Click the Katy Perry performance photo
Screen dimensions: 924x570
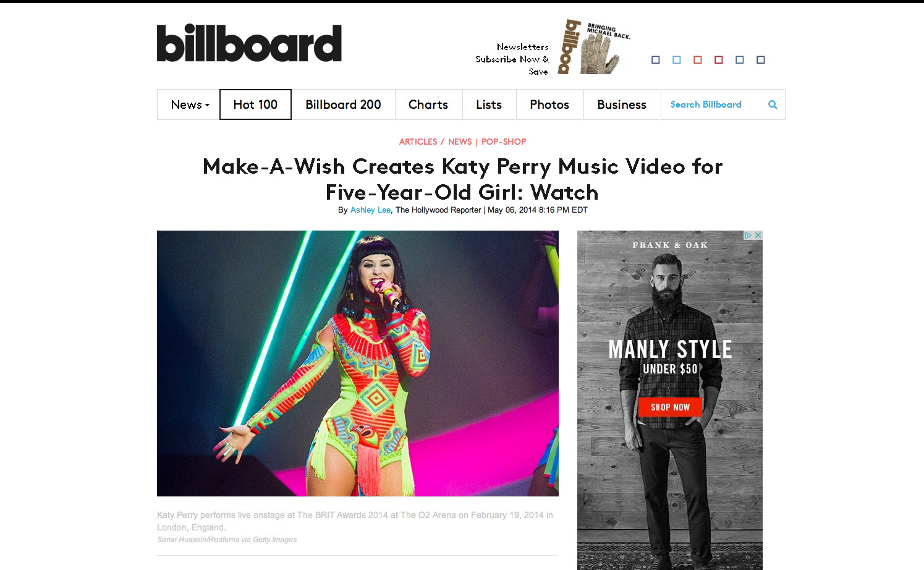tap(358, 364)
